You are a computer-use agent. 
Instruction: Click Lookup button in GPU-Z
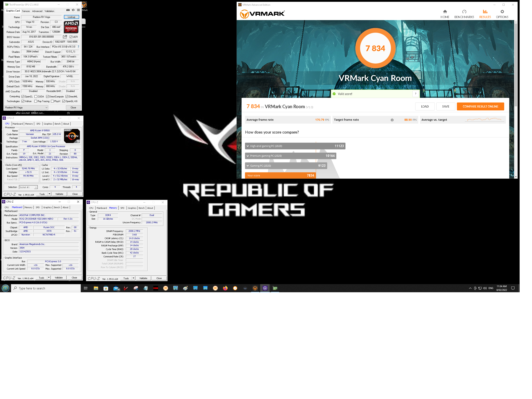point(71,17)
